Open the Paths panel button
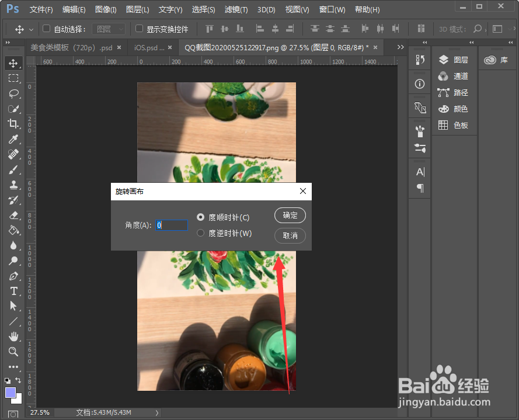 pos(453,92)
